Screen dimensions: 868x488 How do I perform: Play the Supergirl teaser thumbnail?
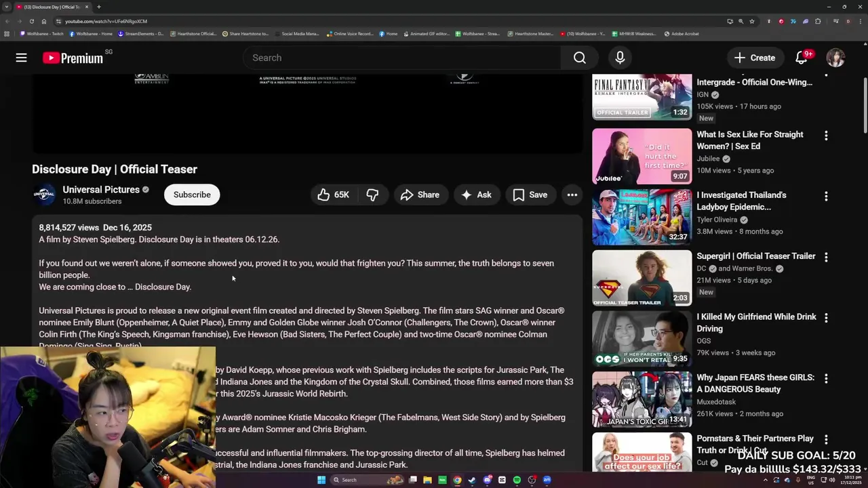coord(642,278)
